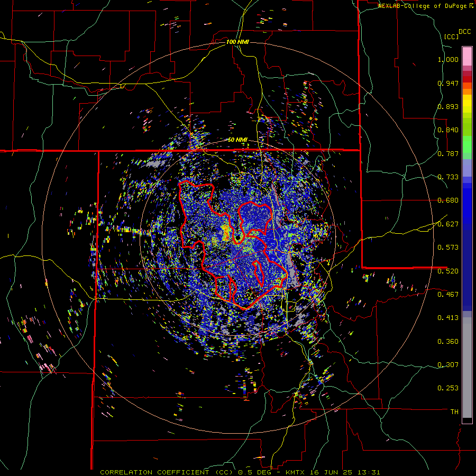The width and height of the screenshot is (476, 476).
Task: Click the 0.413 scale value
Action: (448, 318)
